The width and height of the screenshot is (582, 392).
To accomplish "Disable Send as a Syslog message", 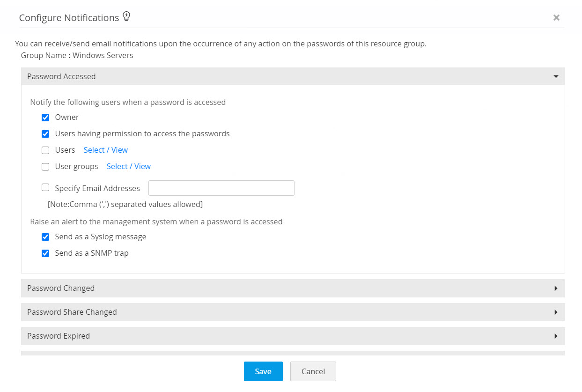I will 45,237.
